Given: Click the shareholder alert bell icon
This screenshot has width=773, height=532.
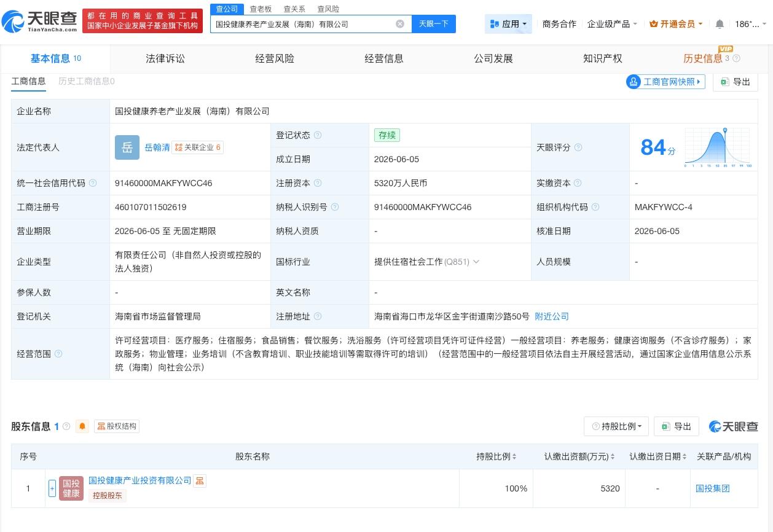Looking at the screenshot, I should [82, 426].
